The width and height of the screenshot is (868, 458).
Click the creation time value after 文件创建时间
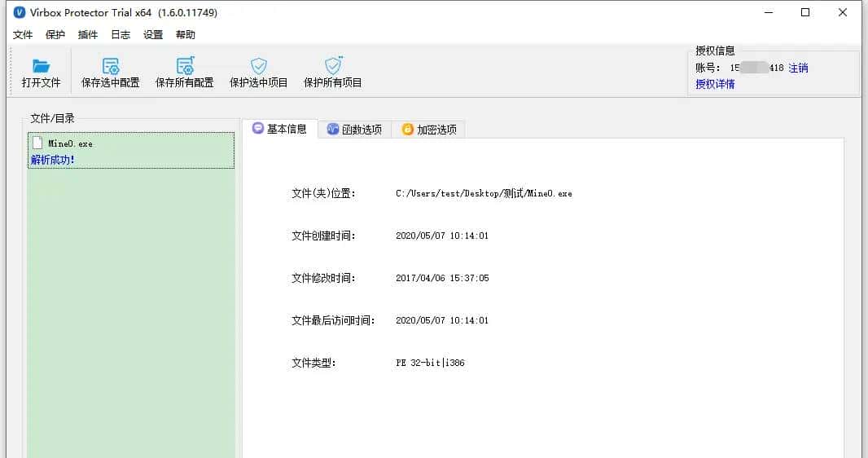point(442,236)
